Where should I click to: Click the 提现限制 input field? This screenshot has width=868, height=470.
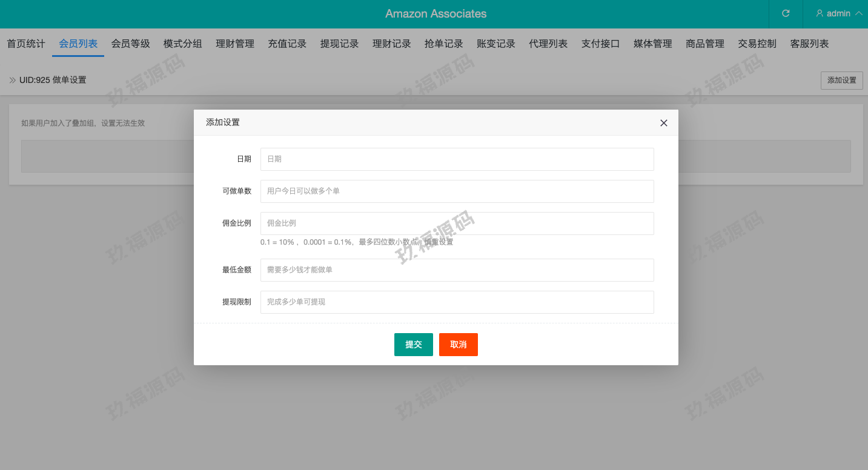pos(457,302)
